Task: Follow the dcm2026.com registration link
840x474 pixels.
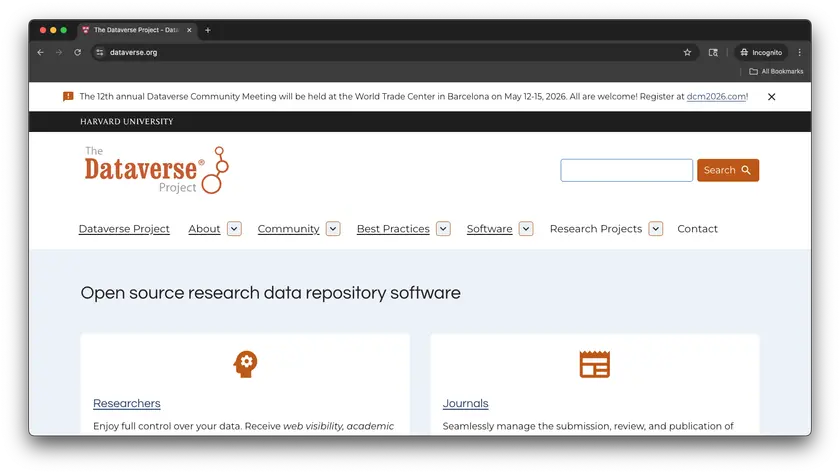Action: (x=716, y=97)
